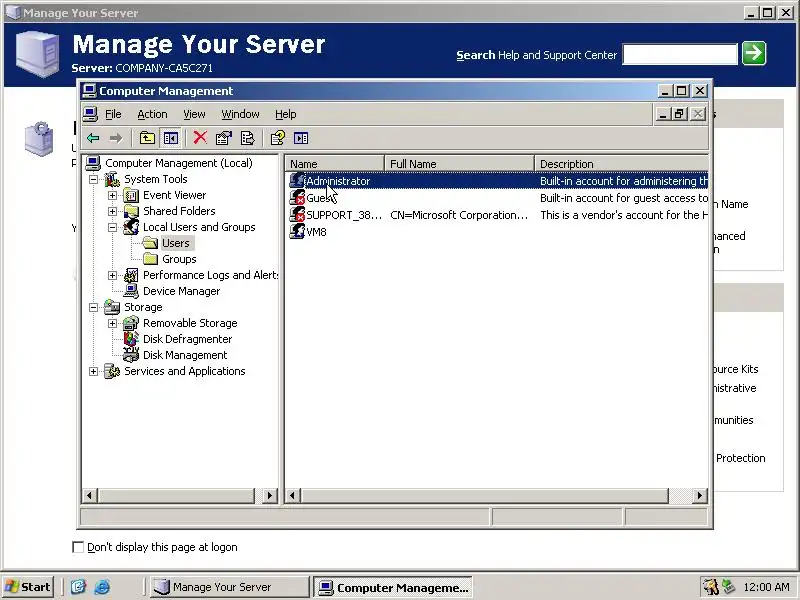Sort by the Name column header
Screen dimensions: 800x600
tap(334, 164)
